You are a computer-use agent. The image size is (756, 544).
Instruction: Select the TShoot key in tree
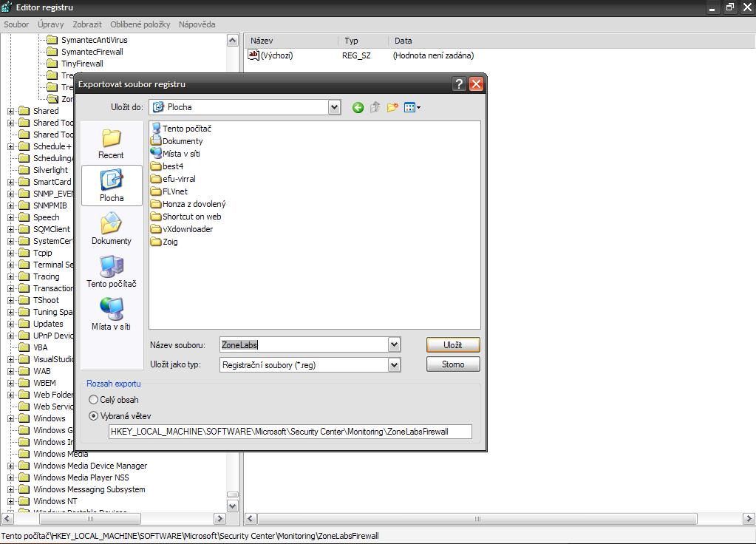point(47,300)
